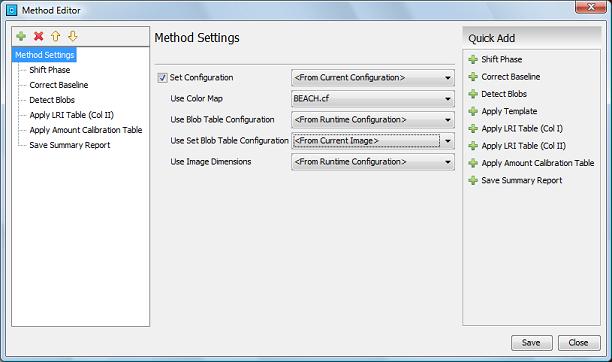Select Save Summary Report tree step
Image resolution: width=612 pixels, height=362 pixels.
(69, 145)
